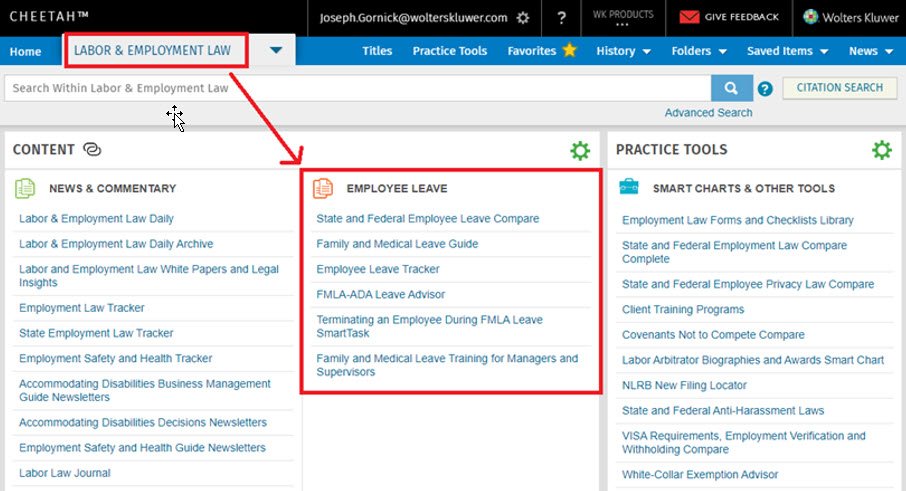Viewport: 906px width, 491px height.
Task: Go to the Home tab
Action: tap(26, 51)
